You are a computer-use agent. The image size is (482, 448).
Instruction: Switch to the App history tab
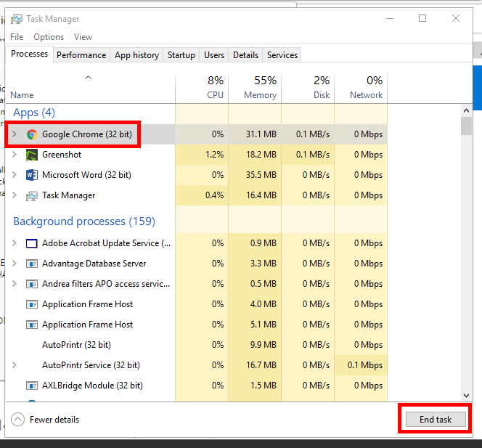tap(136, 55)
